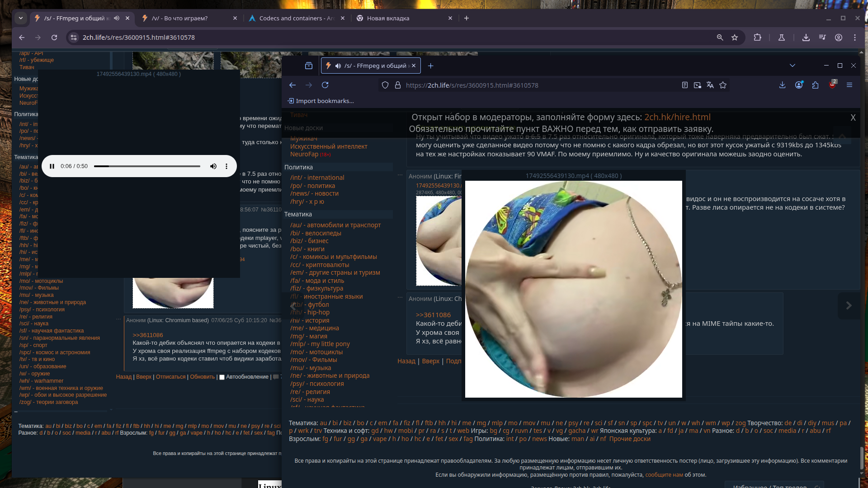Click Chrome's bookmark star icon
This screenshot has width=868, height=488.
click(735, 38)
